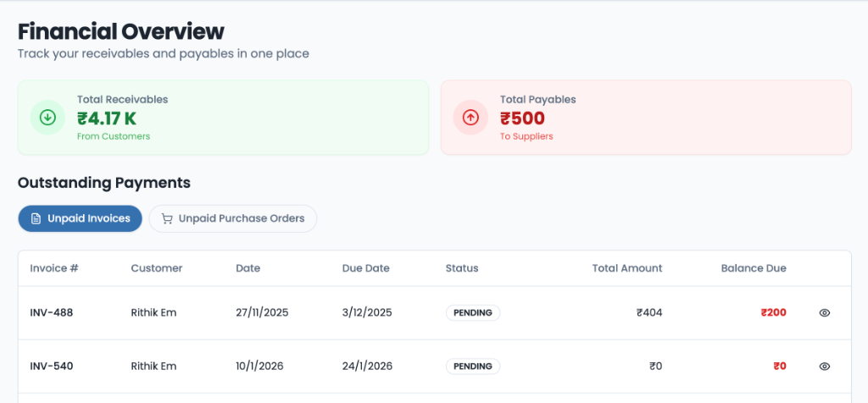This screenshot has height=403, width=868.
Task: Click the document icon in Unpaid Invoices
Action: coord(36,218)
